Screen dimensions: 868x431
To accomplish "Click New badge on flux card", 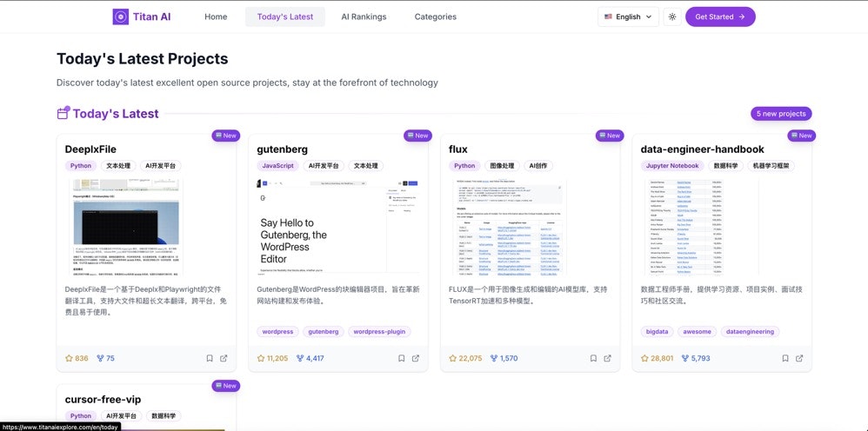I will 610,136.
